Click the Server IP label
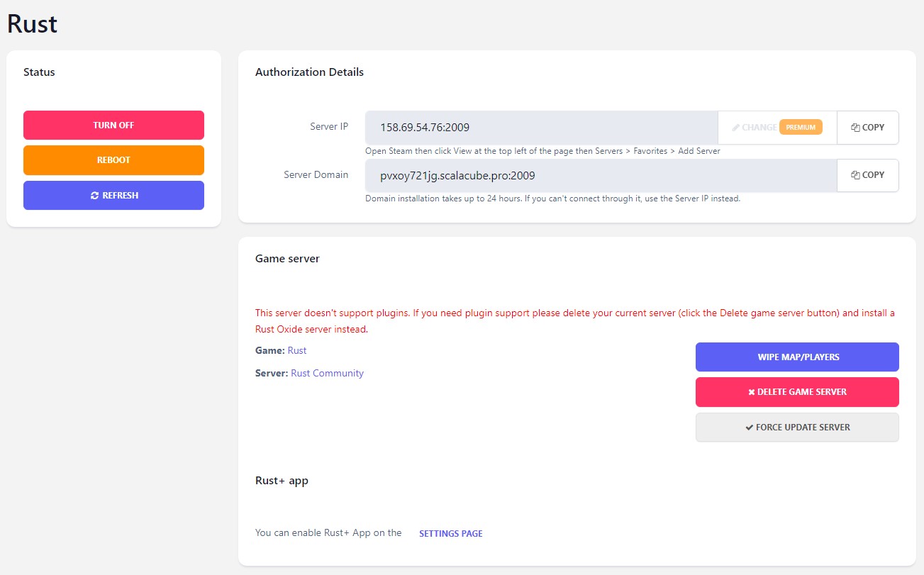The image size is (924, 575). (329, 127)
